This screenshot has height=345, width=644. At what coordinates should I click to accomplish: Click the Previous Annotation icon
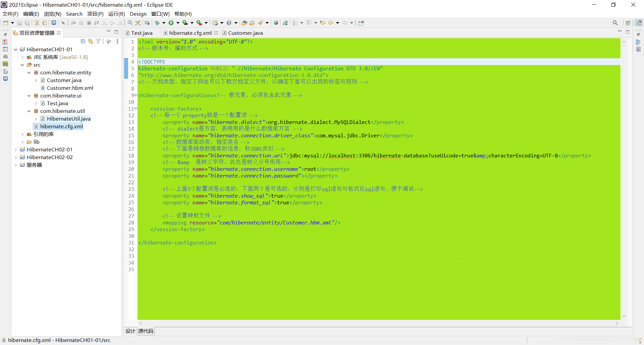(x=309, y=23)
